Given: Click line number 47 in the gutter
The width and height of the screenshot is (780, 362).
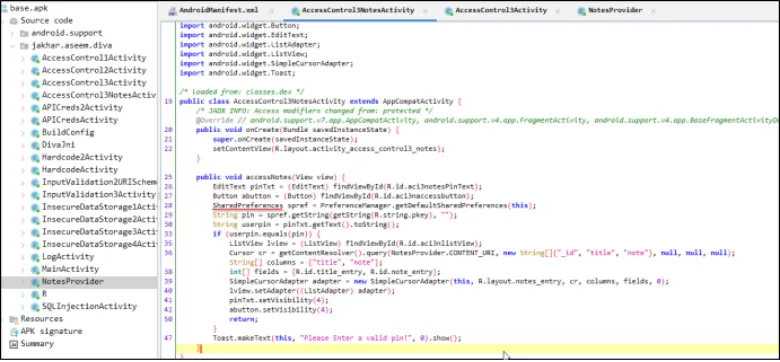Looking at the screenshot, I should click(168, 338).
